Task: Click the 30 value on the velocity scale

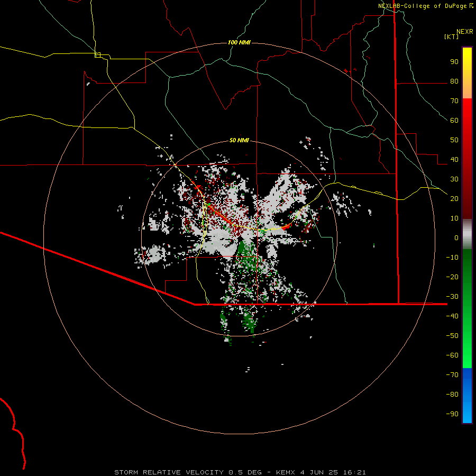Action: point(454,179)
